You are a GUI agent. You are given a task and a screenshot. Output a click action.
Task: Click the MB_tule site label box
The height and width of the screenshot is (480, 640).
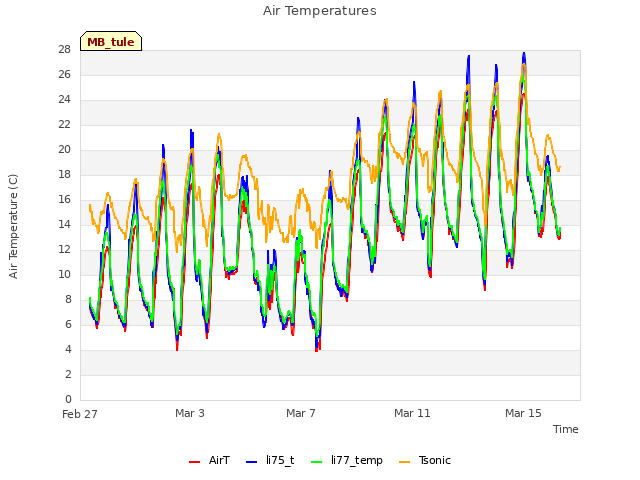(111, 41)
